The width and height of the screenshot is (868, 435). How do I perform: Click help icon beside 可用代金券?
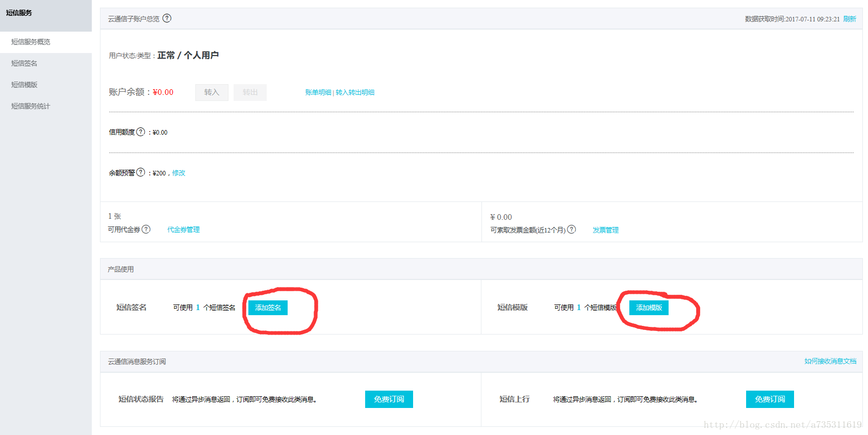146,229
